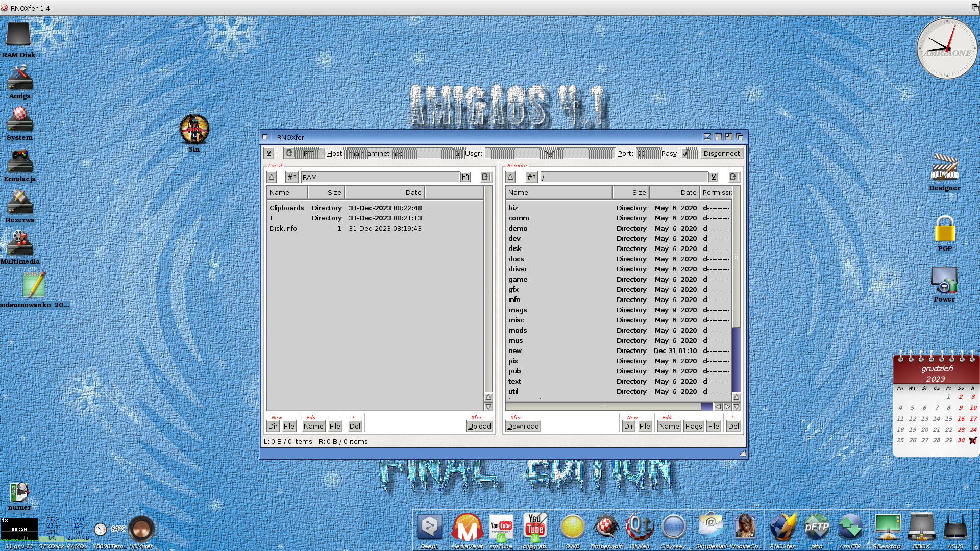
Task: Toggle the Pasv passive mode checkbox
Action: coord(685,153)
